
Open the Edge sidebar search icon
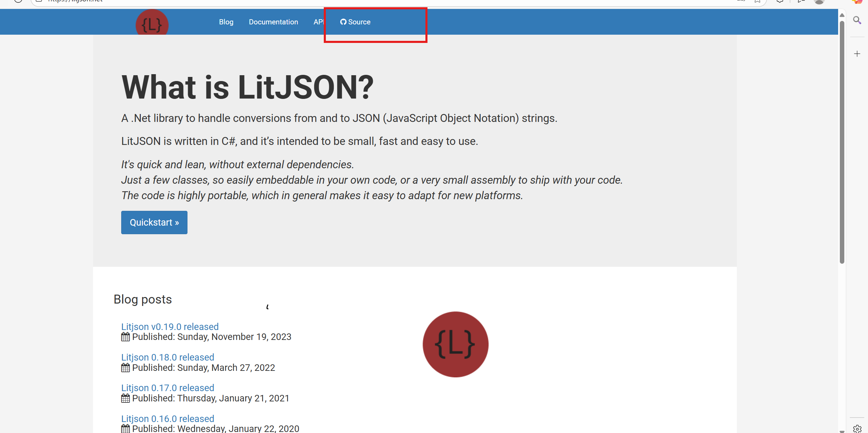pyautogui.click(x=857, y=20)
